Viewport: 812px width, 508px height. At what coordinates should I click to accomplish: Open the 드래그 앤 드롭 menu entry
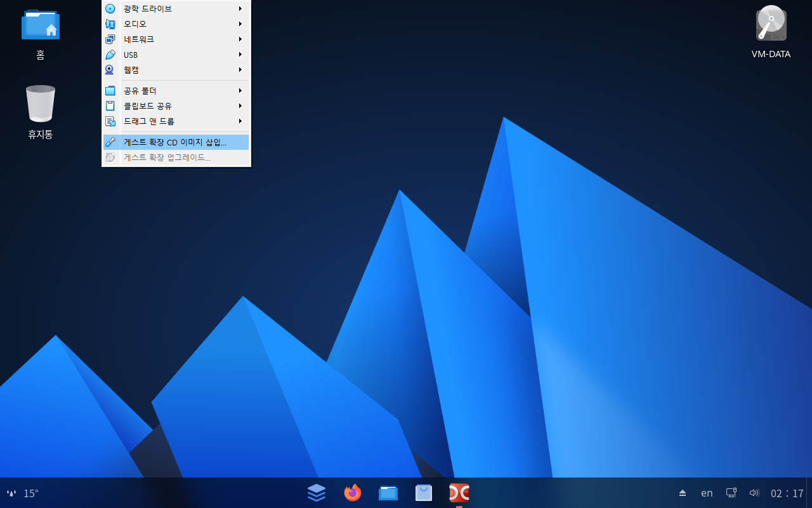pos(176,121)
